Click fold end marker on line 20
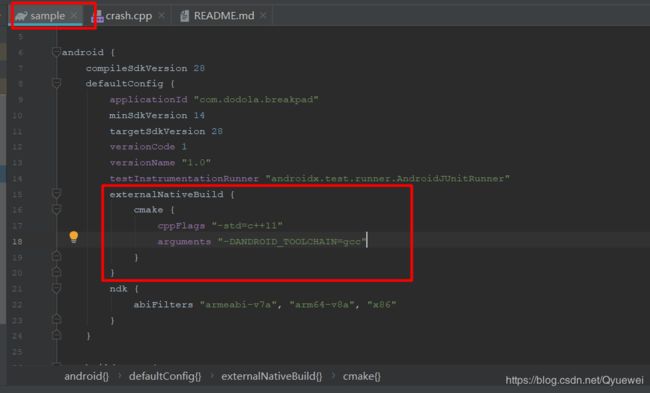The height and width of the screenshot is (393, 650). coord(57,272)
